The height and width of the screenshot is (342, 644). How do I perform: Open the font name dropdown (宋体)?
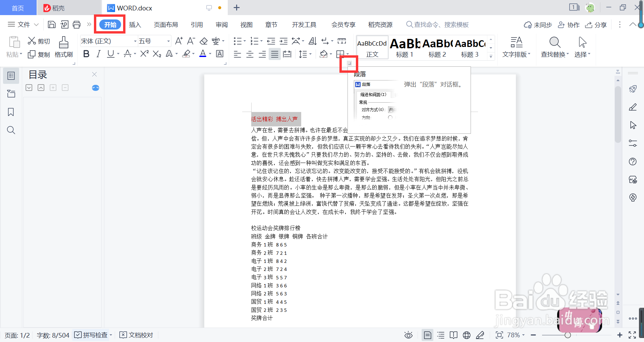[x=135, y=41]
